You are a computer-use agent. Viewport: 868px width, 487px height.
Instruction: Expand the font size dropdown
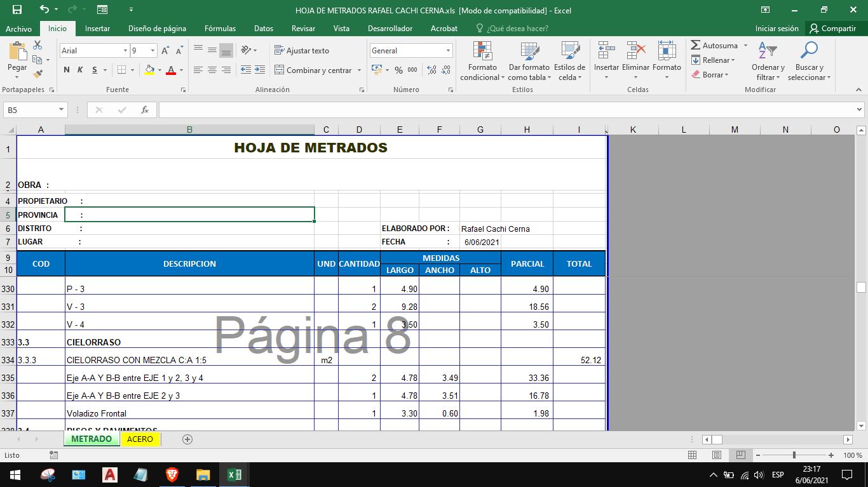tap(153, 51)
